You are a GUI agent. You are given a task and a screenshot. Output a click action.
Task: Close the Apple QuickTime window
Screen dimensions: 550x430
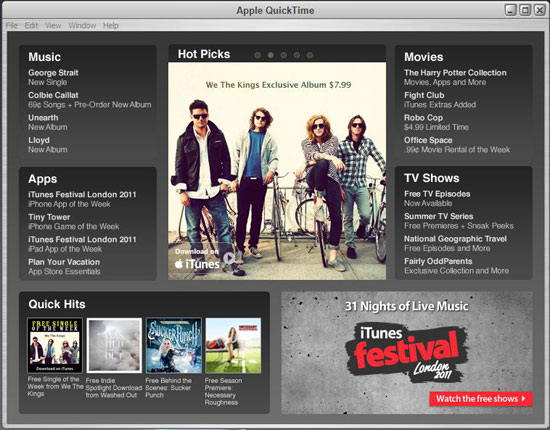pyautogui.click(x=539, y=10)
